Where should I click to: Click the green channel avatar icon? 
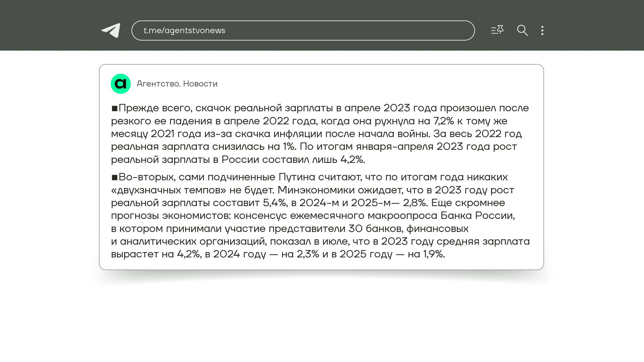[x=121, y=84]
